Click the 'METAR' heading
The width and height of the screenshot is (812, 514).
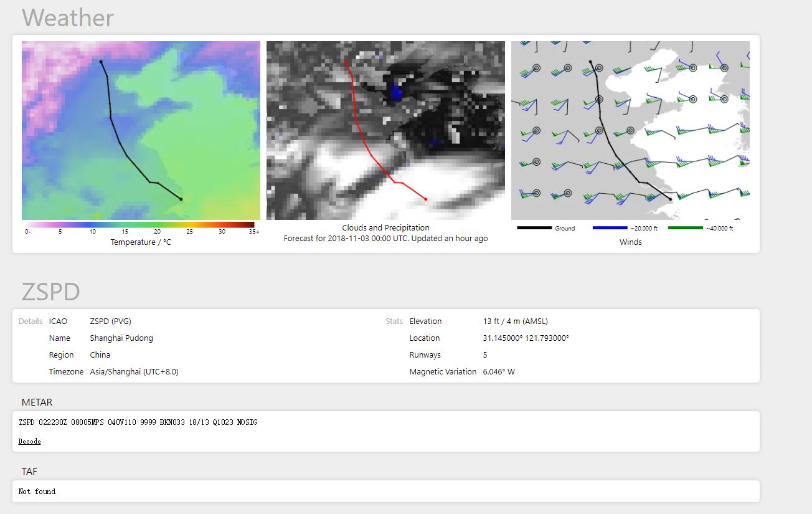[x=37, y=402]
